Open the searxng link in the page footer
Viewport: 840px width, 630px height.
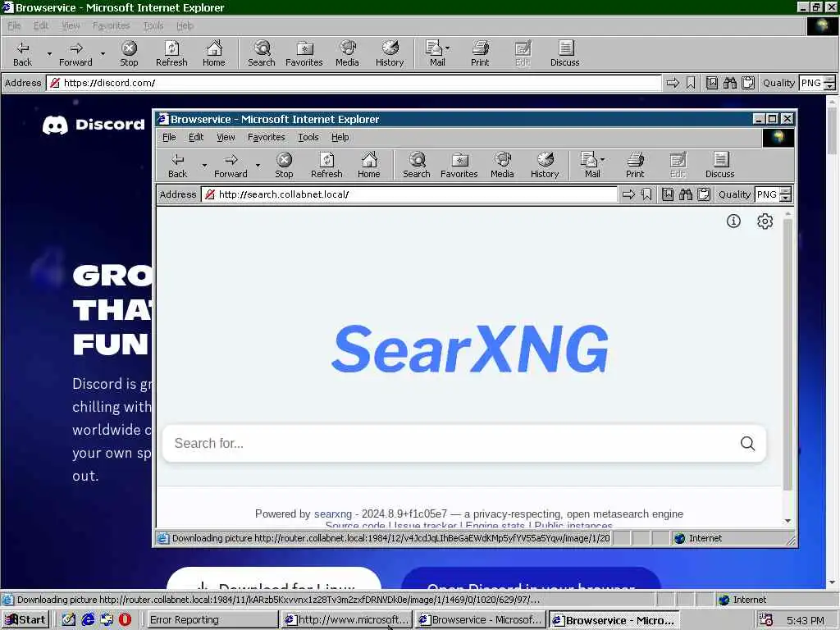tap(333, 514)
